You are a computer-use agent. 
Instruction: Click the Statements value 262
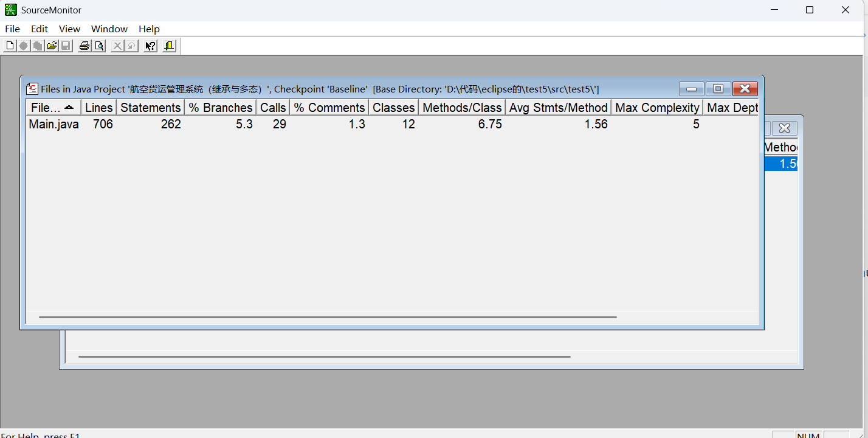pos(171,124)
